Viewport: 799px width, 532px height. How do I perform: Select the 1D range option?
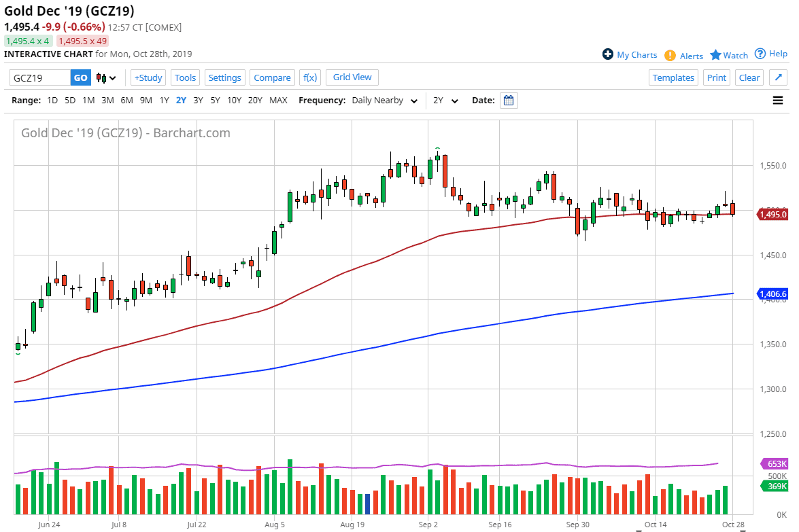click(52, 100)
